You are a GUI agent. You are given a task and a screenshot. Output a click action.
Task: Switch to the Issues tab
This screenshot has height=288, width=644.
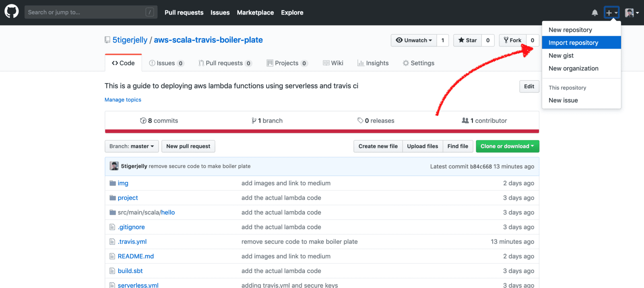(166, 63)
